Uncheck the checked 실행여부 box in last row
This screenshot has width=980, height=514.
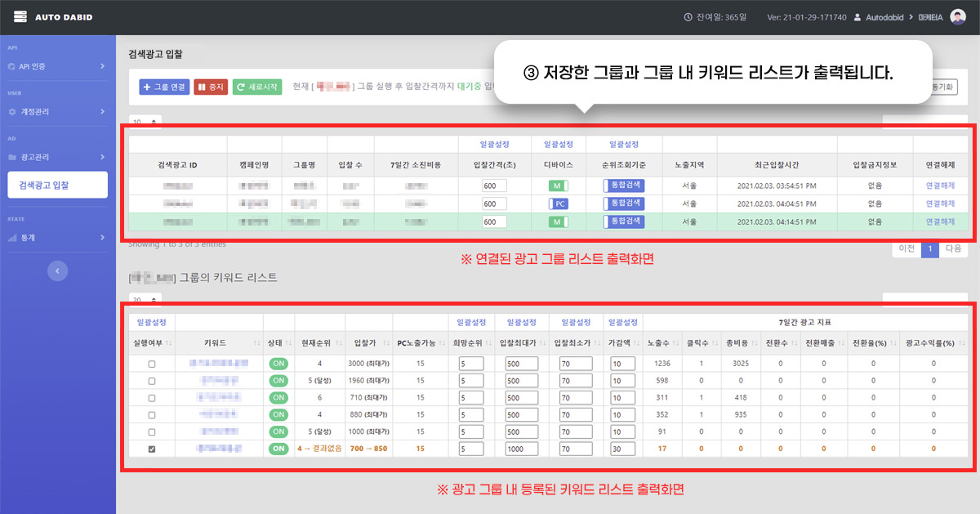coord(151,449)
